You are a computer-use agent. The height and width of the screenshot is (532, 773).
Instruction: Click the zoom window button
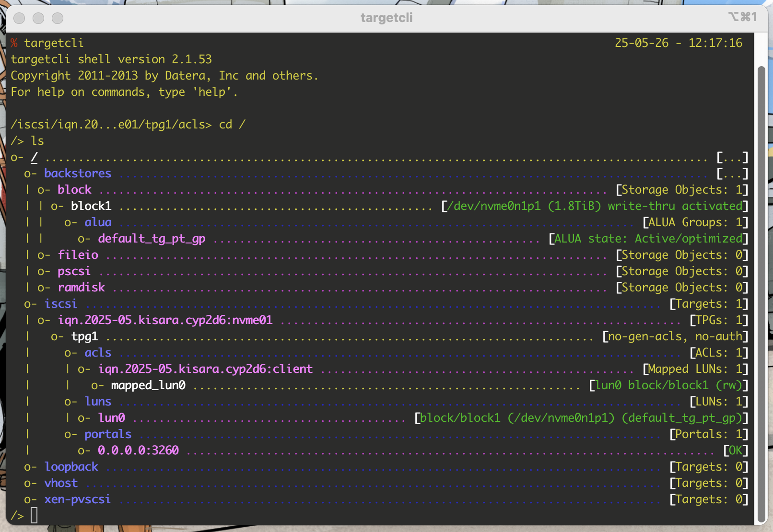(58, 18)
